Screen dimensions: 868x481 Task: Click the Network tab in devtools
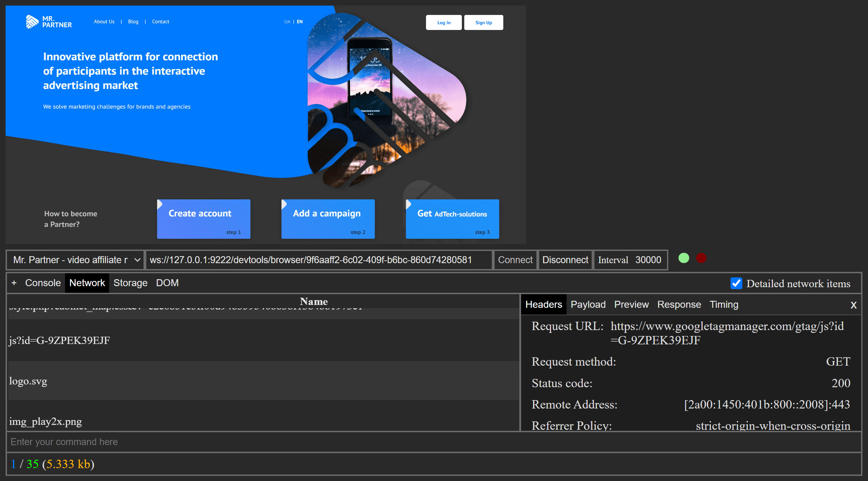point(87,283)
